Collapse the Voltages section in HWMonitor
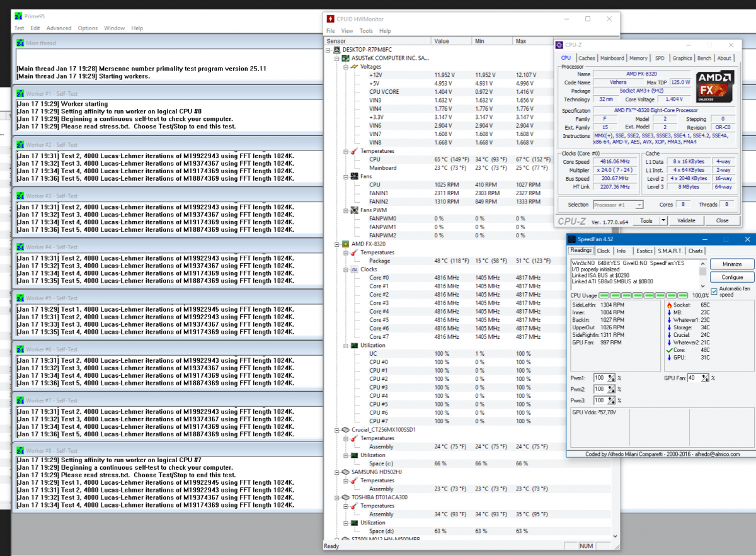This screenshot has height=556, width=756. [345, 66]
